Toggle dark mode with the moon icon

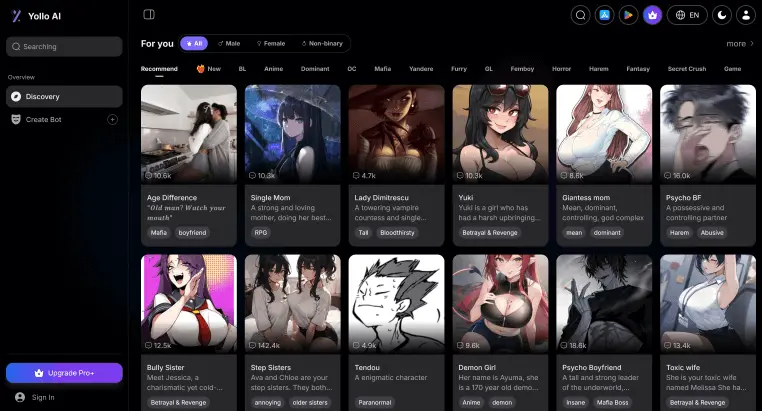pyautogui.click(x=718, y=15)
